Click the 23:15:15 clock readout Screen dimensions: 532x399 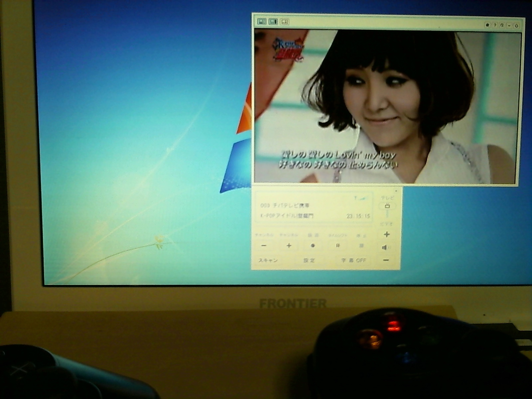click(x=358, y=216)
